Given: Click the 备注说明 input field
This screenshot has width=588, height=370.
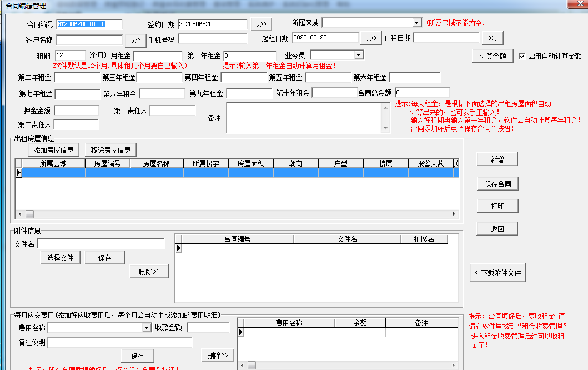Looking at the screenshot, I should pyautogui.click(x=120, y=342).
